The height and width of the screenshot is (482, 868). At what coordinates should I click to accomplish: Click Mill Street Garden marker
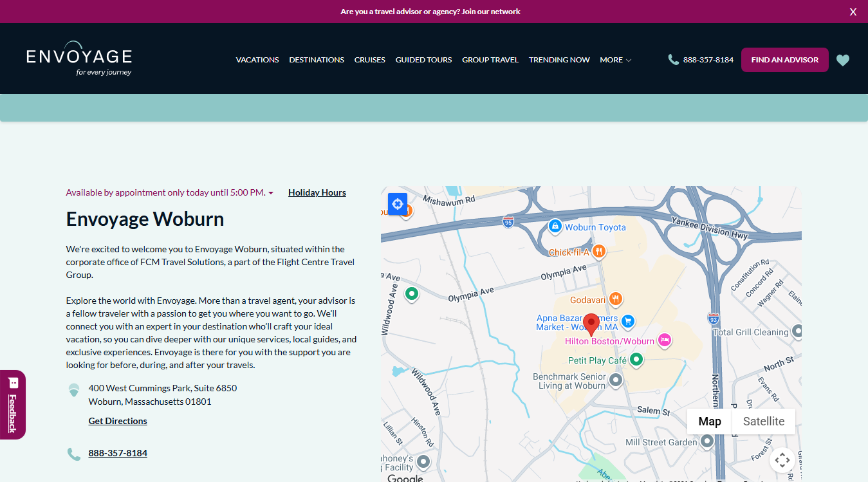(x=707, y=441)
